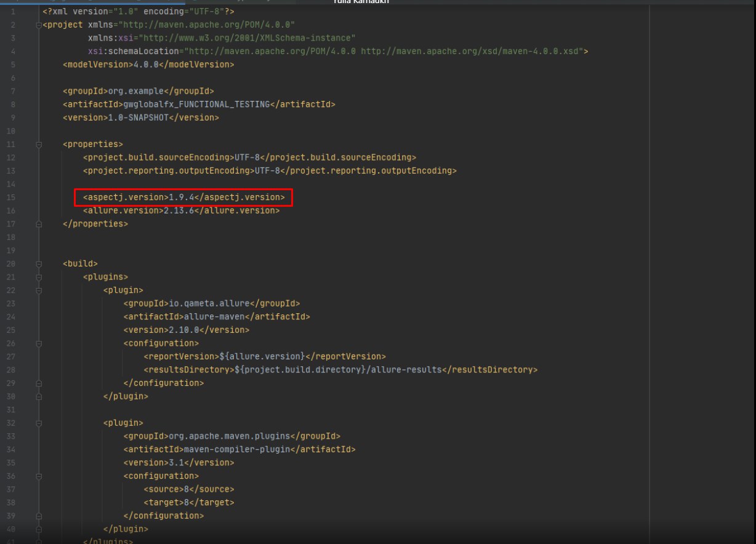Image resolution: width=756 pixels, height=544 pixels.
Task: Click the target 8 line
Action: (x=189, y=503)
